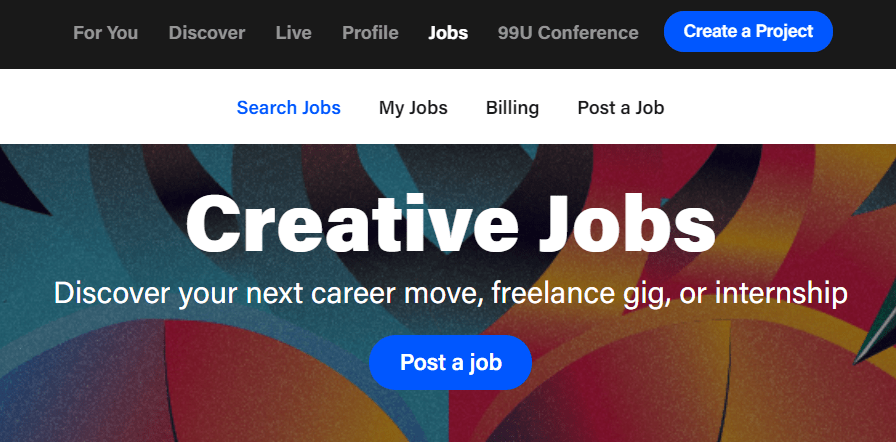
Task: Switch to the Search Jobs tab
Action: coord(288,108)
